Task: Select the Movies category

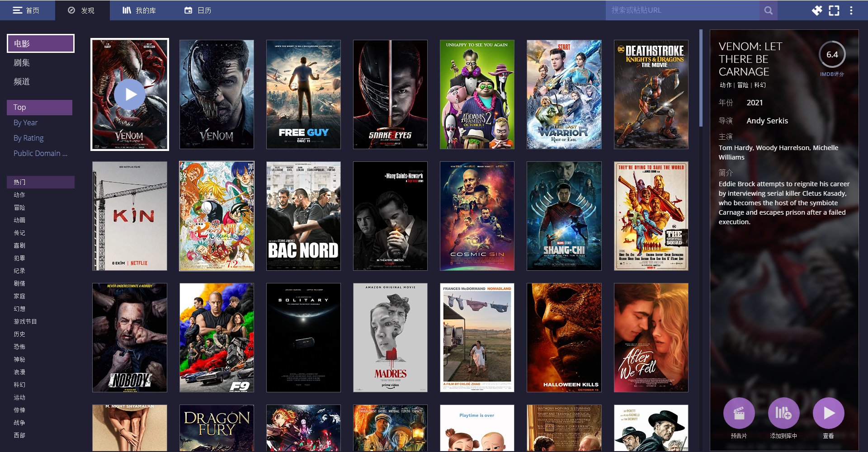Action: [x=41, y=43]
